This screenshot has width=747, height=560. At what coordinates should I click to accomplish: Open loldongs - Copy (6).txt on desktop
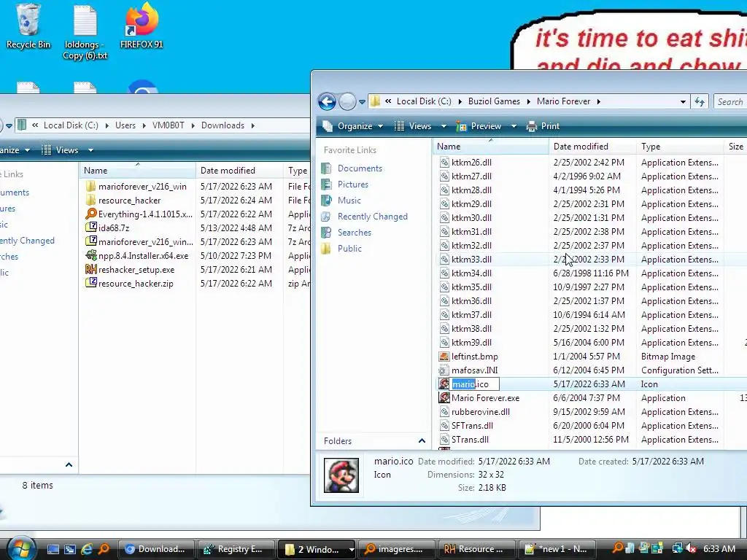(x=85, y=32)
